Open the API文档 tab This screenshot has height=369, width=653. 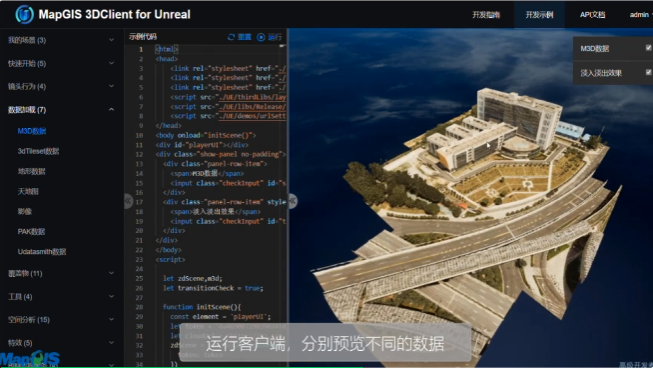click(593, 15)
